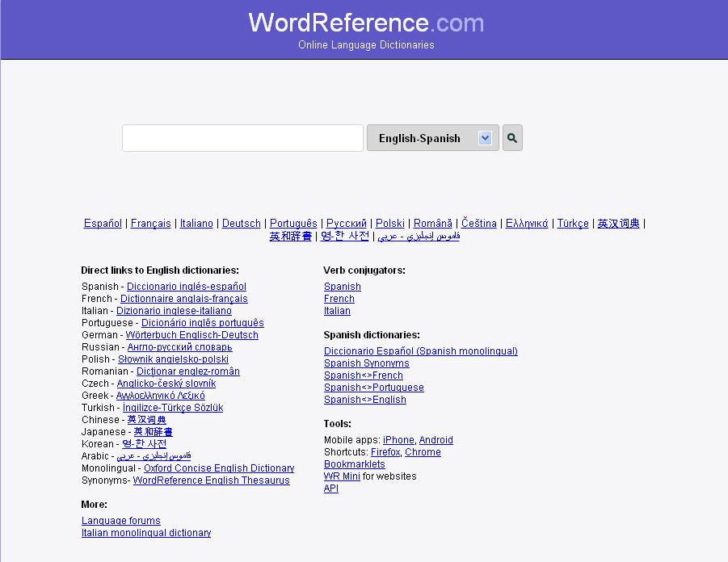
Task: Open Italian monolingual dictionary link
Action: tap(146, 533)
